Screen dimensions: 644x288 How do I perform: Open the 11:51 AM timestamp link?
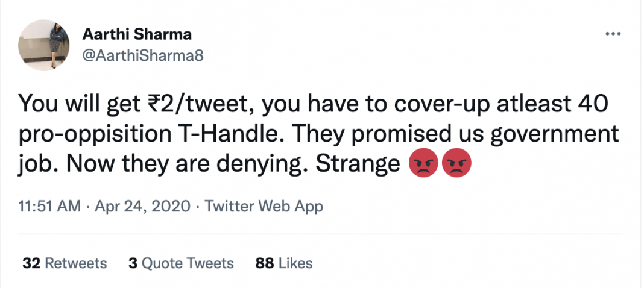pyautogui.click(x=50, y=207)
